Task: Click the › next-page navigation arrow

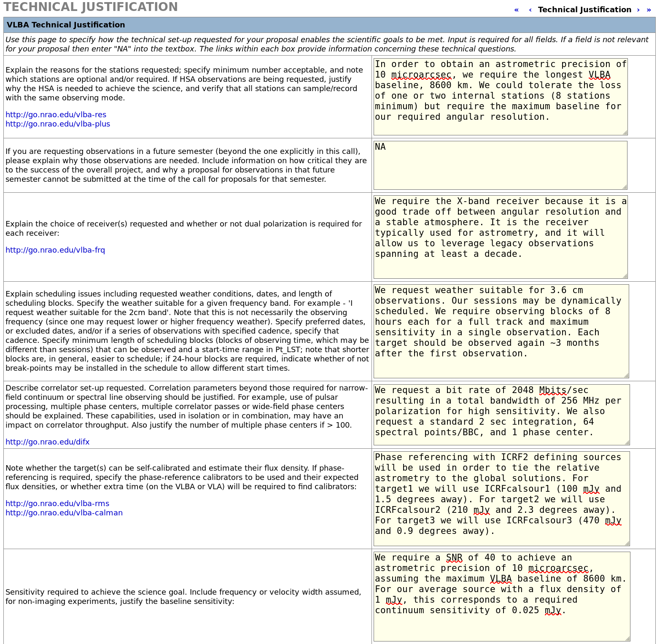Action: pyautogui.click(x=638, y=9)
